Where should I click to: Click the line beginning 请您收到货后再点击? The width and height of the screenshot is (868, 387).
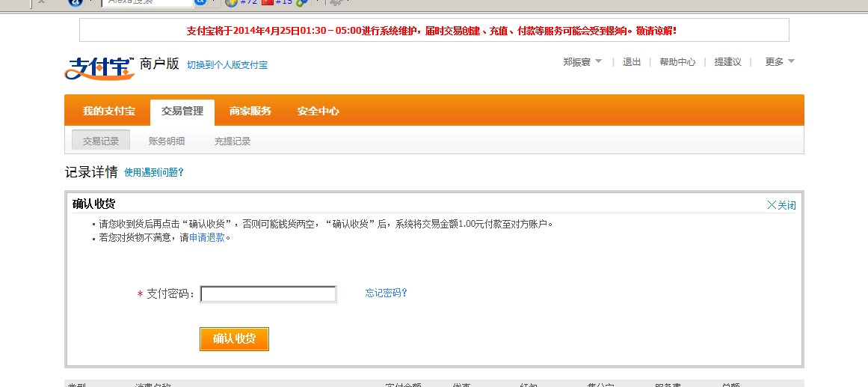click(326, 224)
